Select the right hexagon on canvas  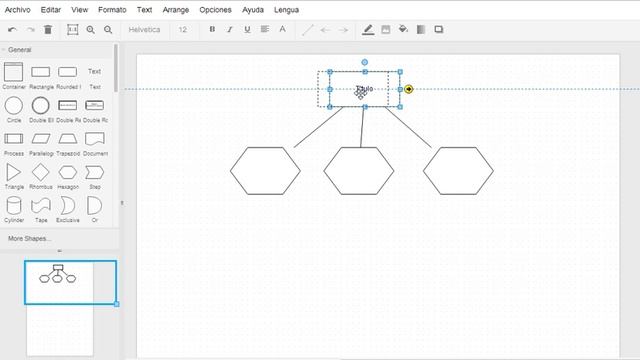point(458,171)
